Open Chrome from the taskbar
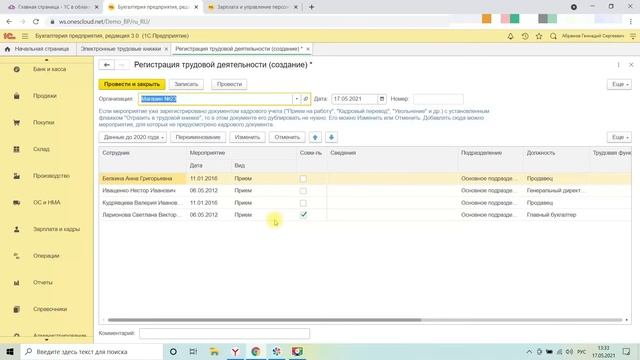This screenshot has width=640, height=360. pos(256,351)
